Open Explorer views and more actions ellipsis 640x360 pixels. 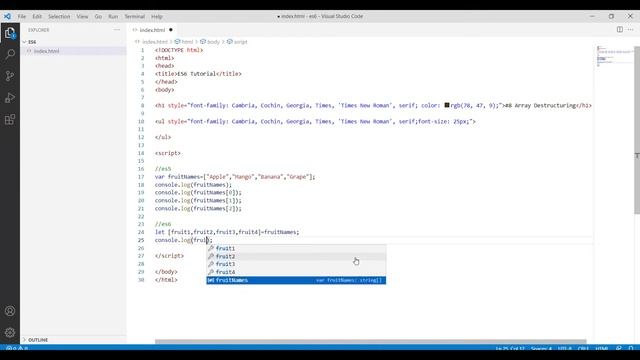(117, 30)
